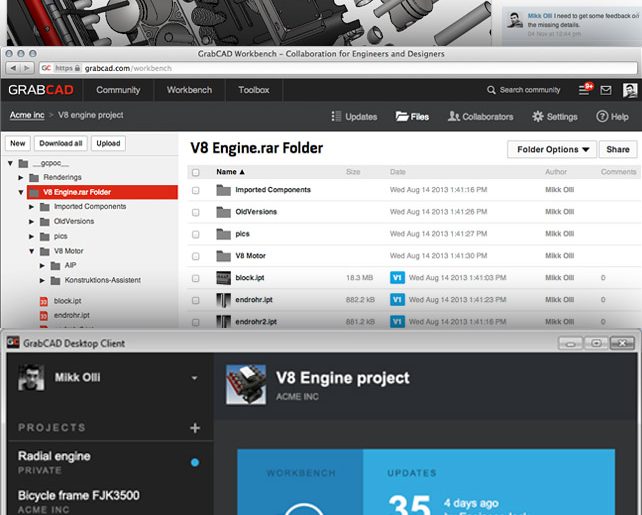Open the Toolbox menu
The width and height of the screenshot is (642, 515).
click(253, 90)
